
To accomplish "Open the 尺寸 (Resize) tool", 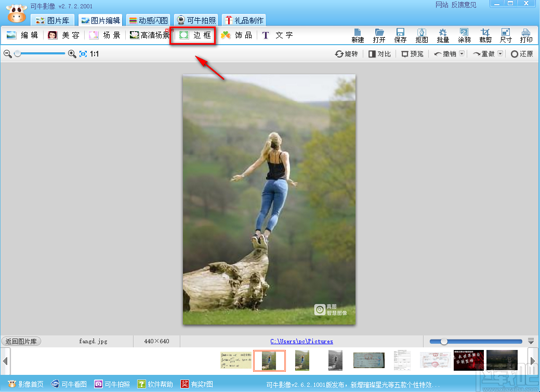I will tap(506, 36).
